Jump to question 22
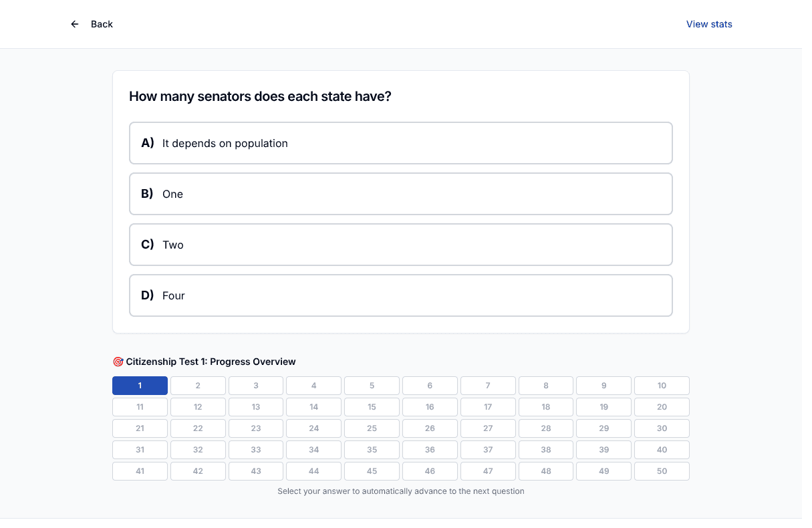The width and height of the screenshot is (812, 528). point(198,428)
